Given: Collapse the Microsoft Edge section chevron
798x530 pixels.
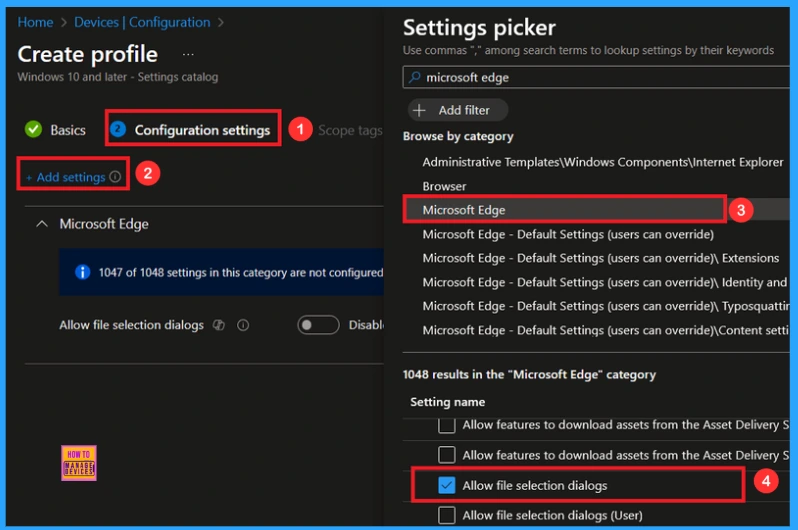Looking at the screenshot, I should pyautogui.click(x=42, y=224).
